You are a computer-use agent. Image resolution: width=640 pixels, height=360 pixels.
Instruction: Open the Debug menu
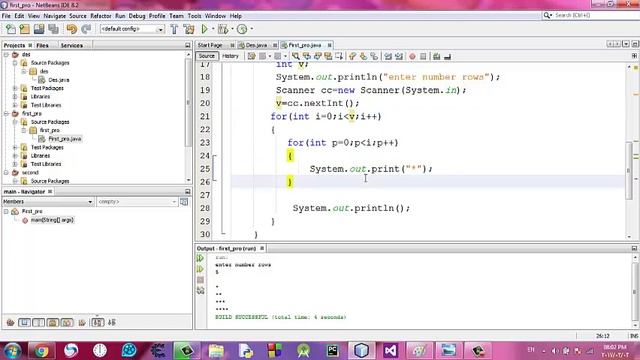pyautogui.click(x=137, y=16)
